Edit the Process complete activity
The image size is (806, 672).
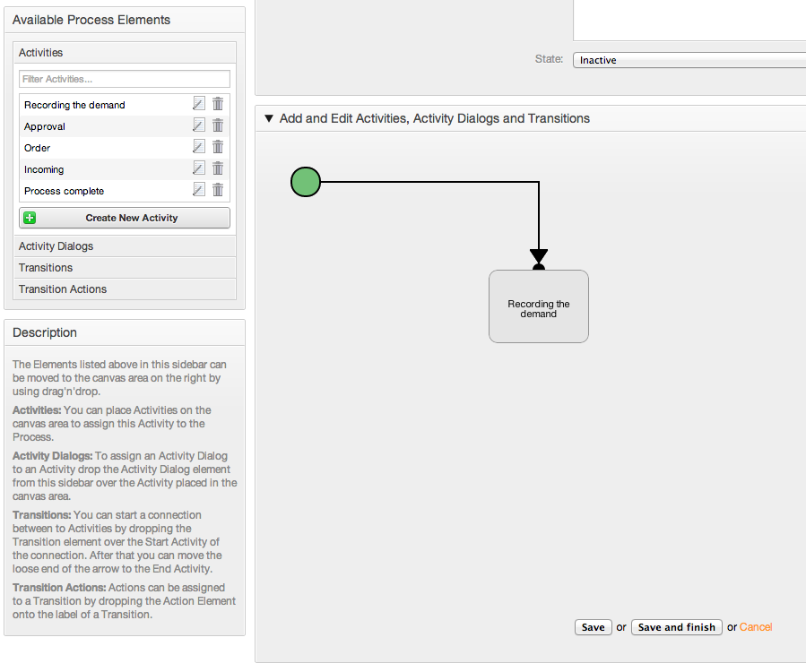(199, 190)
